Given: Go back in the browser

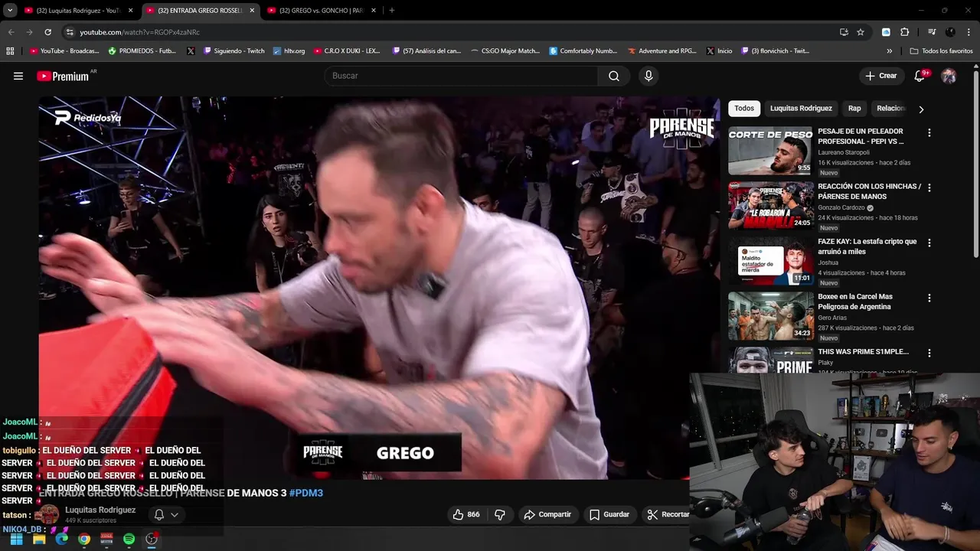Looking at the screenshot, I should point(11,32).
